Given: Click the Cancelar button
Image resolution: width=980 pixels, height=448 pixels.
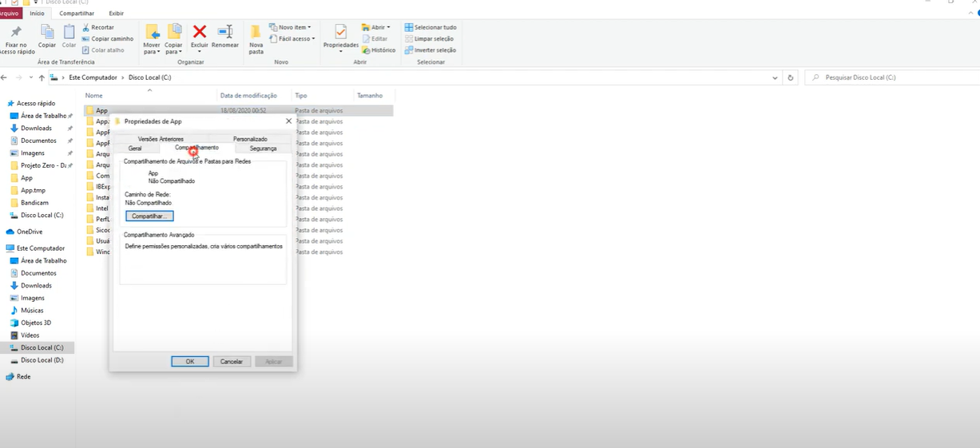Looking at the screenshot, I should tap(232, 362).
